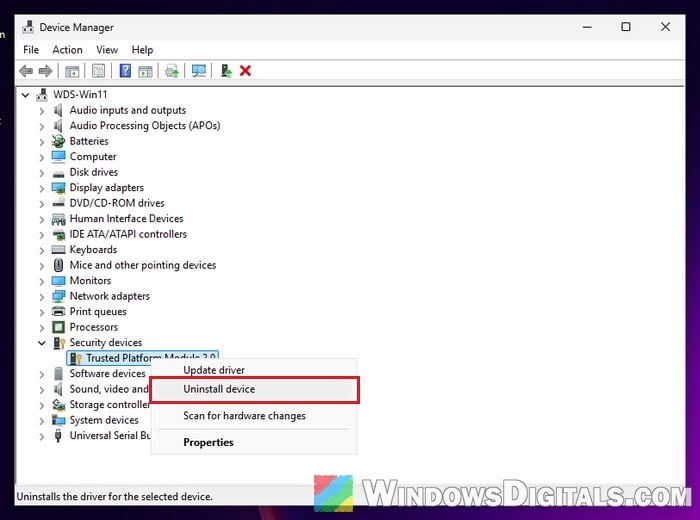Click the Scan for hardware changes monitor icon
Screen dimensions: 700x520
(199, 71)
